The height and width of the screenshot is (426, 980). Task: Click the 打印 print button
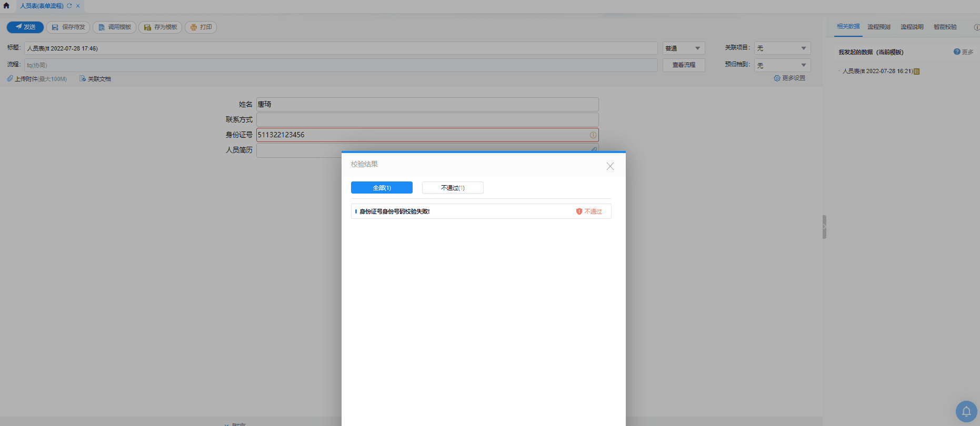coord(201,27)
